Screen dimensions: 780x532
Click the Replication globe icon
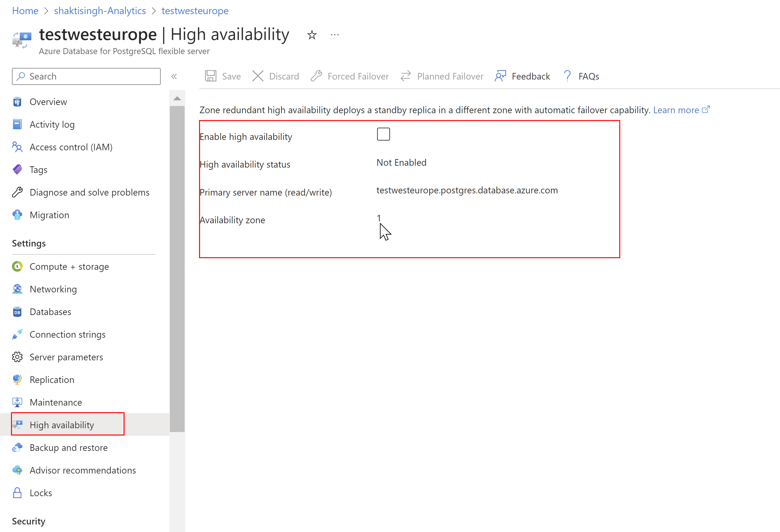click(17, 380)
